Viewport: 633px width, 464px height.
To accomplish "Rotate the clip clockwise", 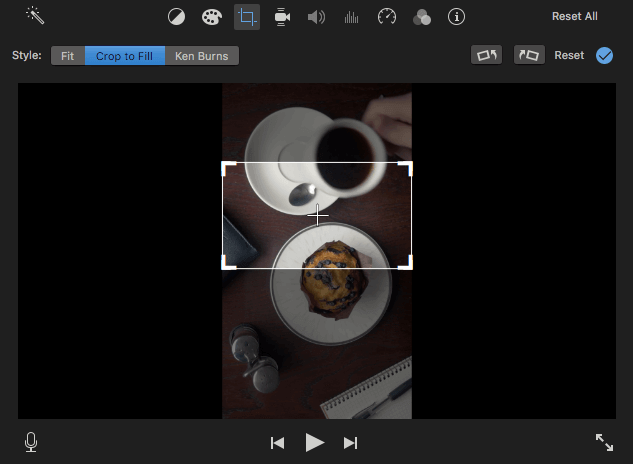I will (529, 55).
